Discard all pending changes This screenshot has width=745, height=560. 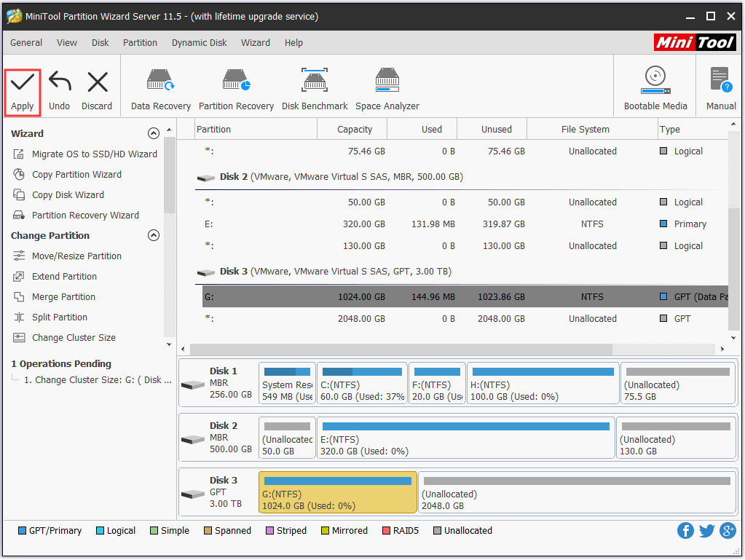[97, 92]
